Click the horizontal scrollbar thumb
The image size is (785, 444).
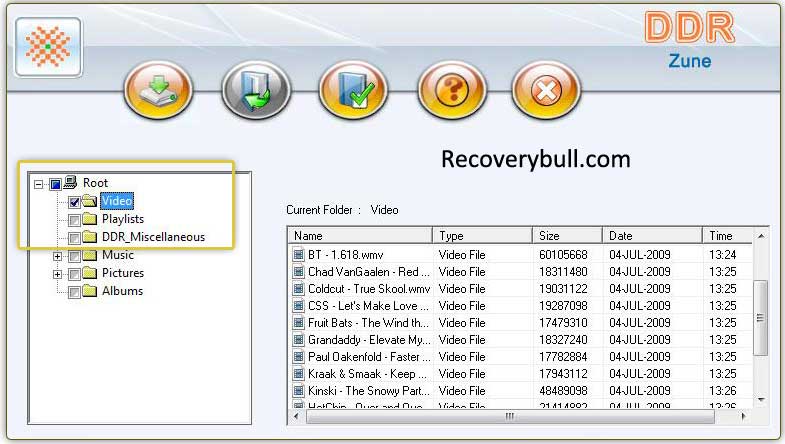pyautogui.click(x=510, y=416)
